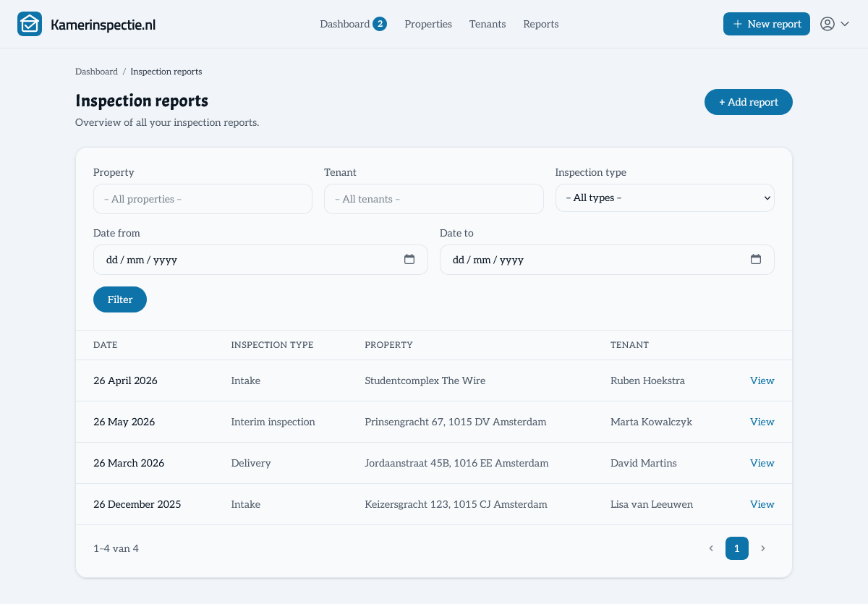Open Tenants in the top navigation
This screenshot has width=868, height=604.
click(x=488, y=24)
